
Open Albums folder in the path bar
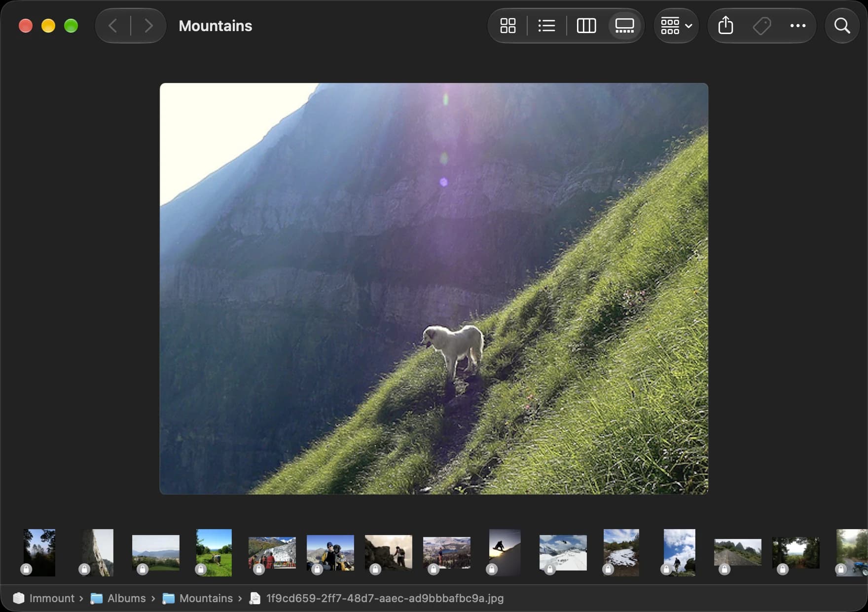(118, 598)
